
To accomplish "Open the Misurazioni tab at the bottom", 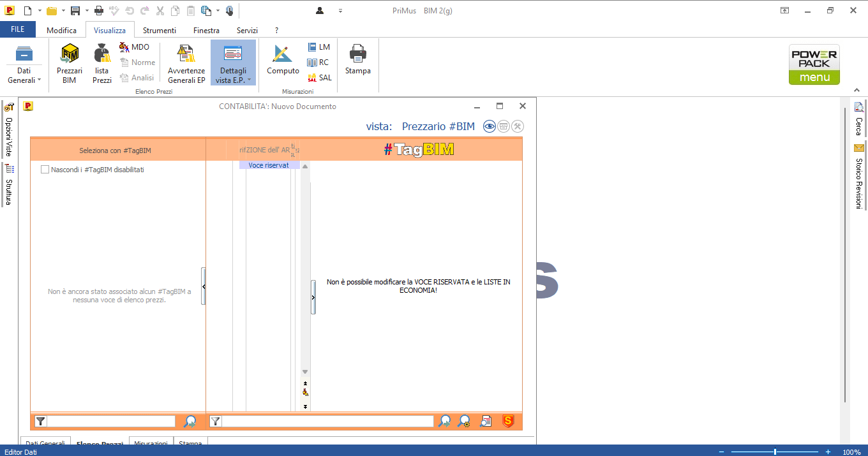I will (x=151, y=443).
